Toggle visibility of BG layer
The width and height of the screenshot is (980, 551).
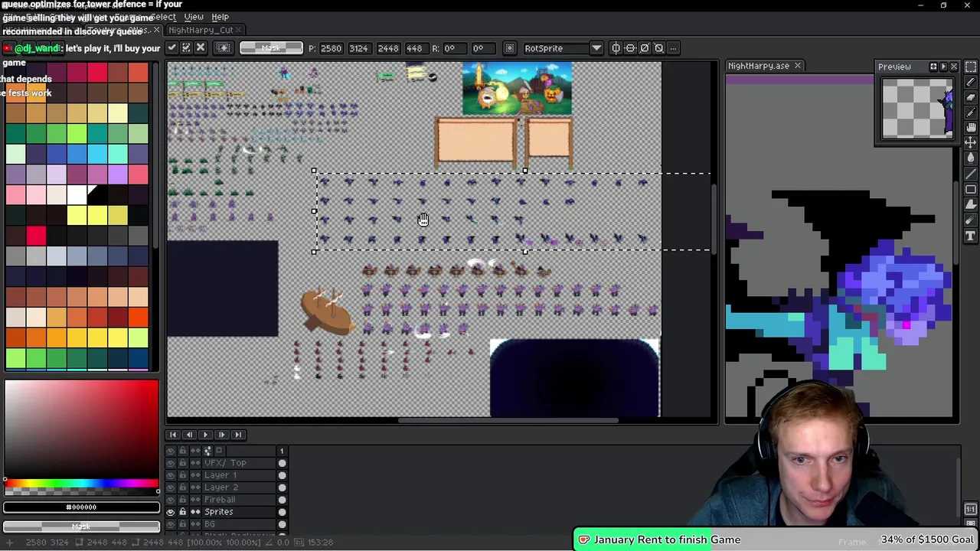(x=170, y=524)
